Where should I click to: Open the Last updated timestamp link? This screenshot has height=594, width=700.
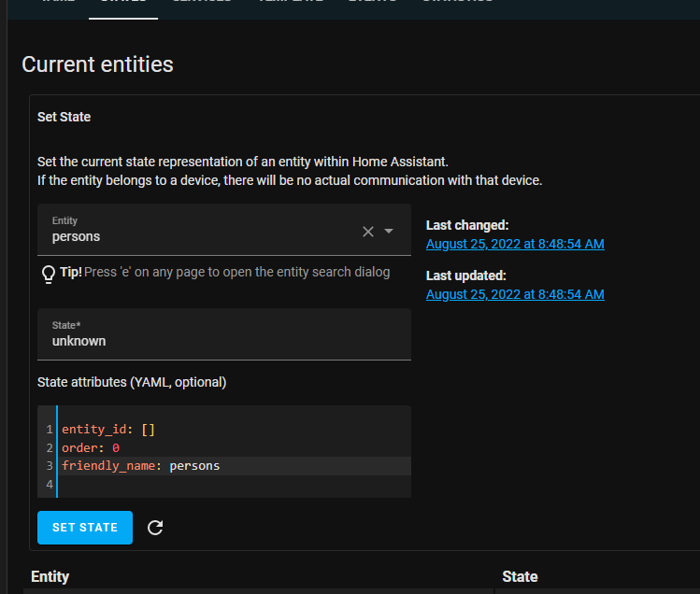515,294
